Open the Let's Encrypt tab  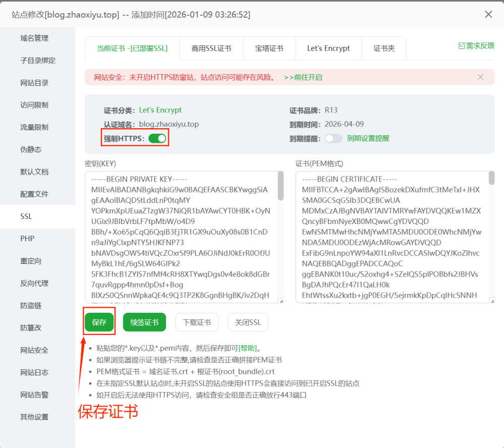[328, 48]
